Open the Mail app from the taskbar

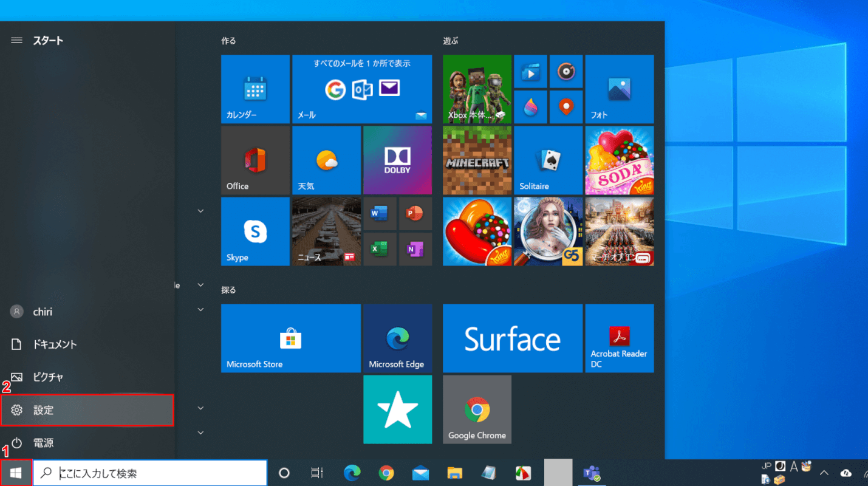point(420,473)
